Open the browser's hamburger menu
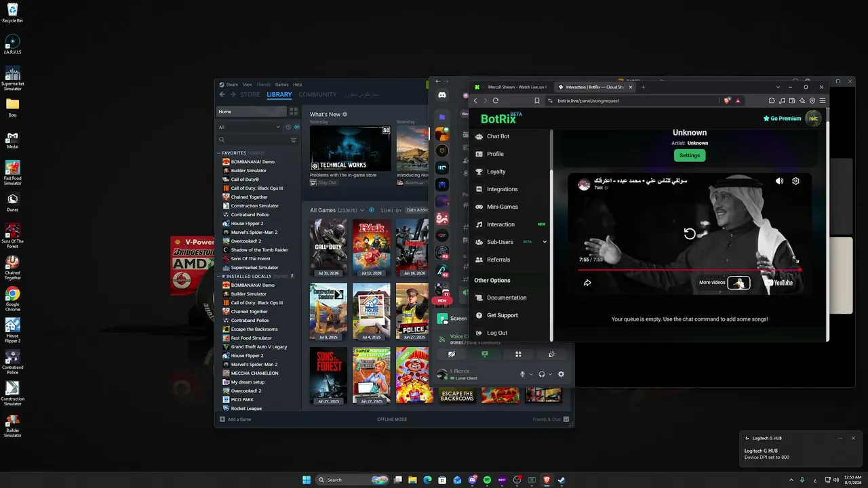868x488 pixels. [x=823, y=100]
